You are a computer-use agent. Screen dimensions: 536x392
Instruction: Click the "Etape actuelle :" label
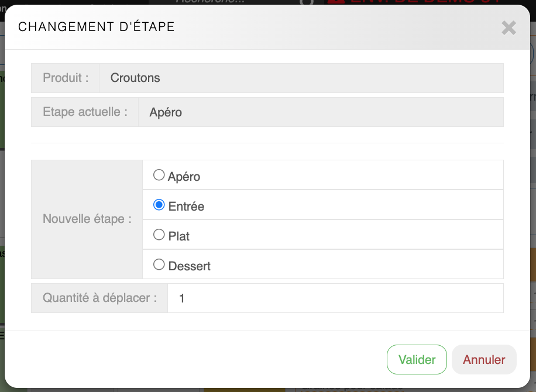85,112
